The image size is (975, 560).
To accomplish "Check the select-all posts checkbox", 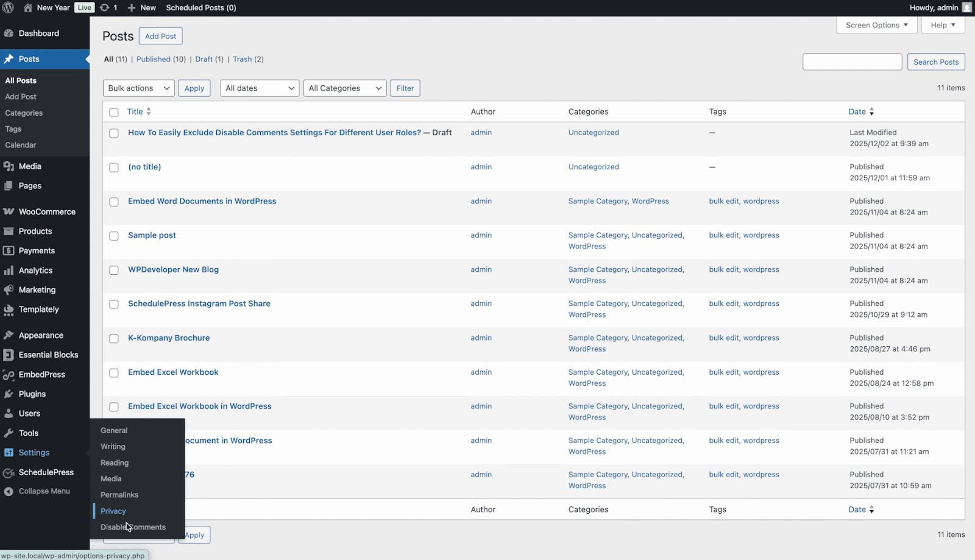I will click(114, 112).
